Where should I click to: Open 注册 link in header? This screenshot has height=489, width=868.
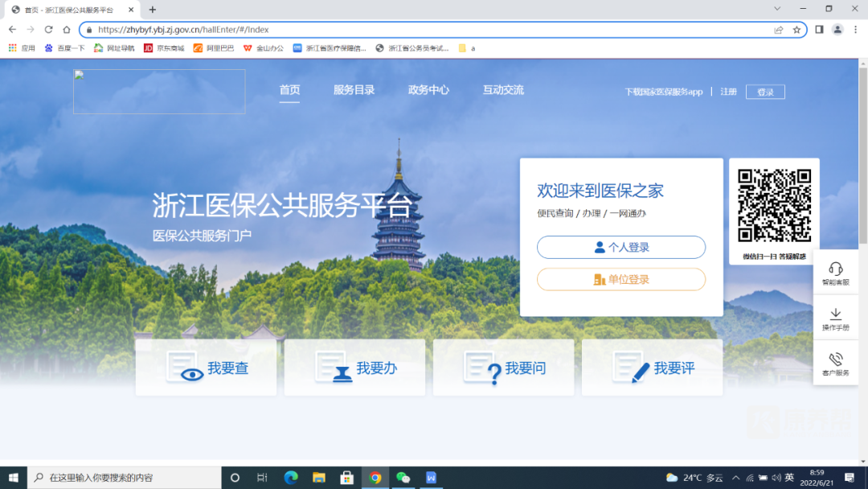point(728,92)
